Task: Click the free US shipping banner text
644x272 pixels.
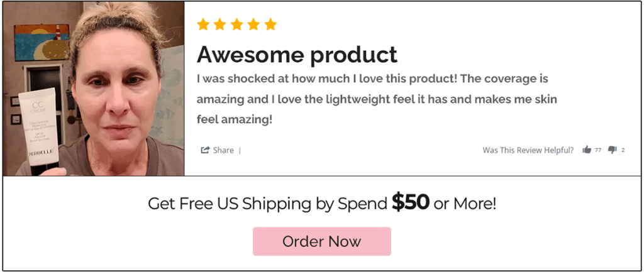Action: click(267, 204)
